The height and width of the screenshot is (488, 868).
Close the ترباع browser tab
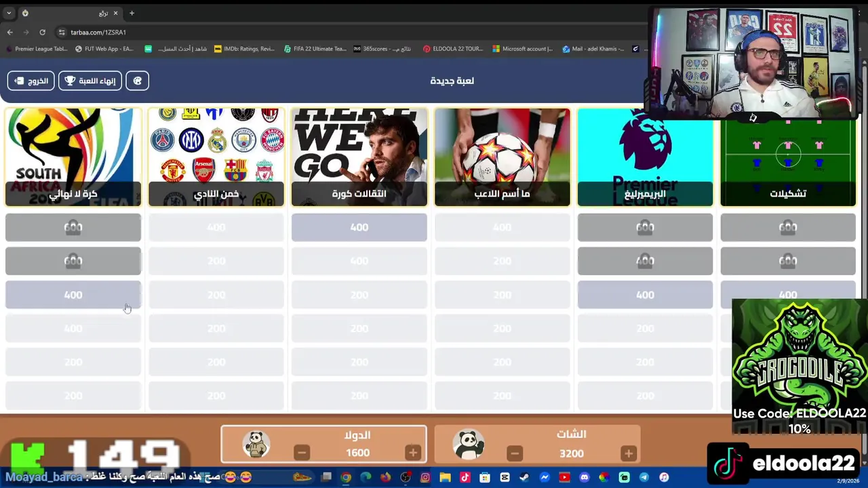[115, 13]
